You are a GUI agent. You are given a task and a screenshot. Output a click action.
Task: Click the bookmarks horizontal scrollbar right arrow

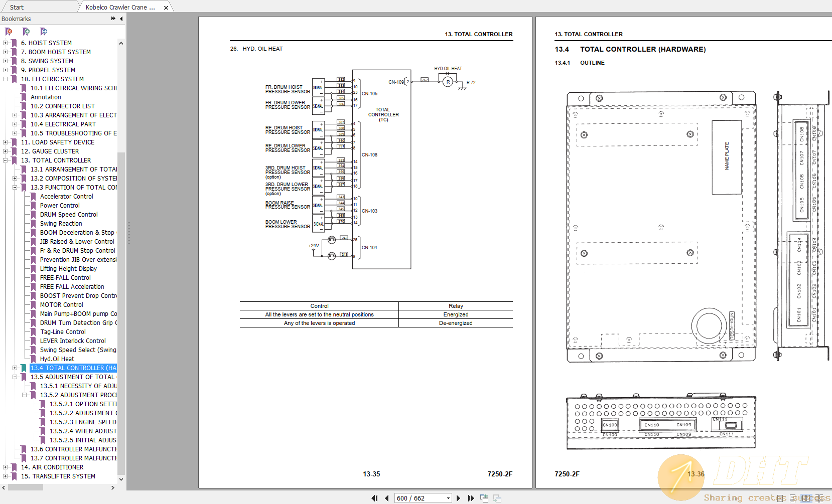point(113,487)
